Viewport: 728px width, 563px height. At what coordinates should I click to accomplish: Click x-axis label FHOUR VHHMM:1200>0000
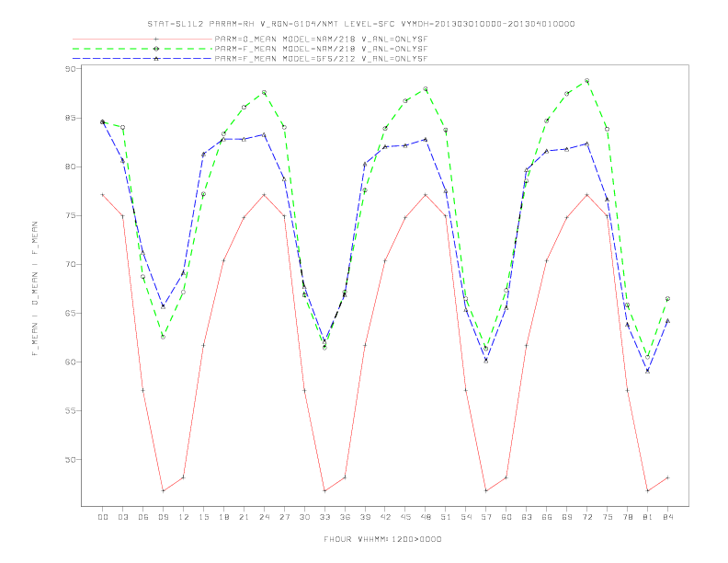coord(382,539)
